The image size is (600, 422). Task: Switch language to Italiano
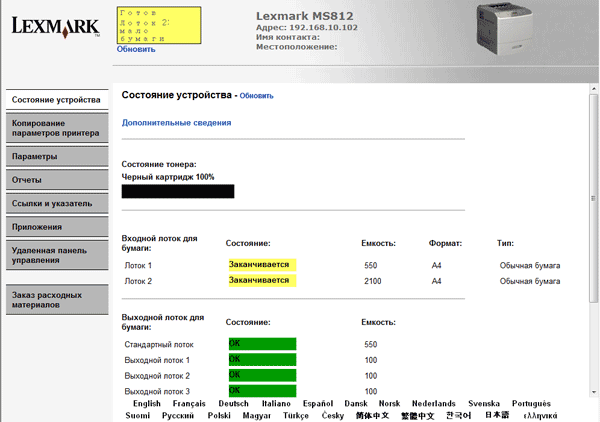[x=276, y=404]
